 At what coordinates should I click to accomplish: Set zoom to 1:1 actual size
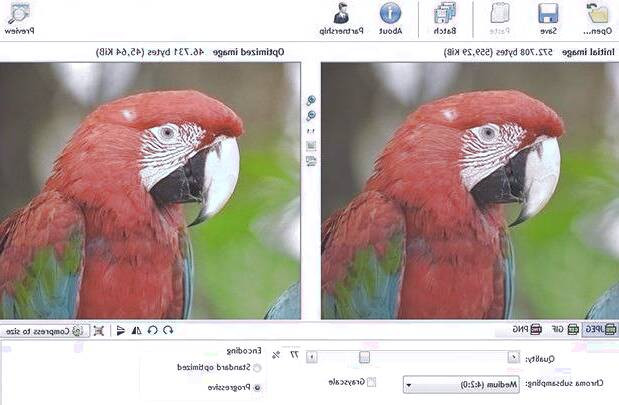coord(311,131)
